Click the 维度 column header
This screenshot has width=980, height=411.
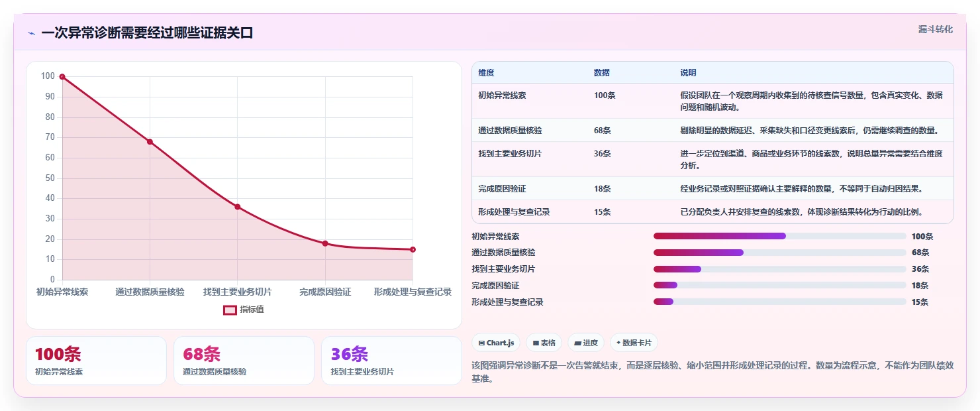click(x=486, y=73)
